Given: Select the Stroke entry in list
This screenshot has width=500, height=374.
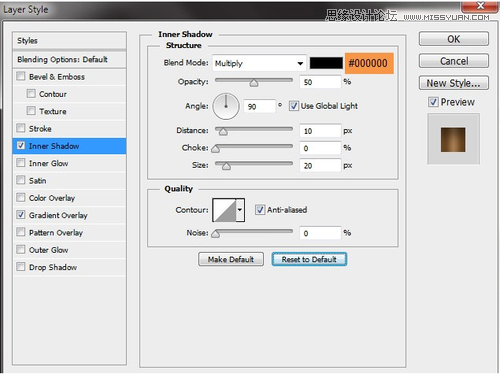Looking at the screenshot, I should pos(69,128).
